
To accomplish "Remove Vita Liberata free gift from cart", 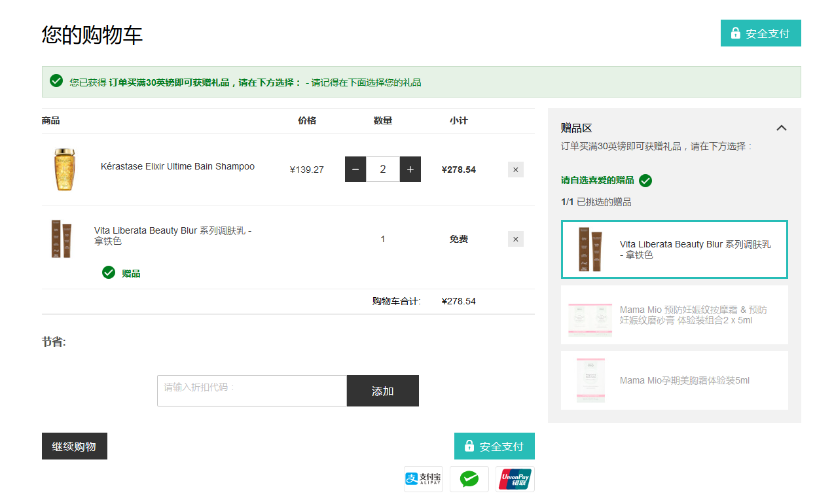I will pos(516,239).
